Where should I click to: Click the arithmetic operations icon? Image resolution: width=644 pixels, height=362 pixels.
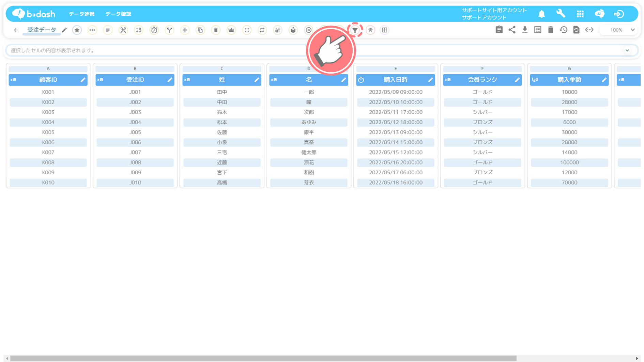tap(139, 30)
